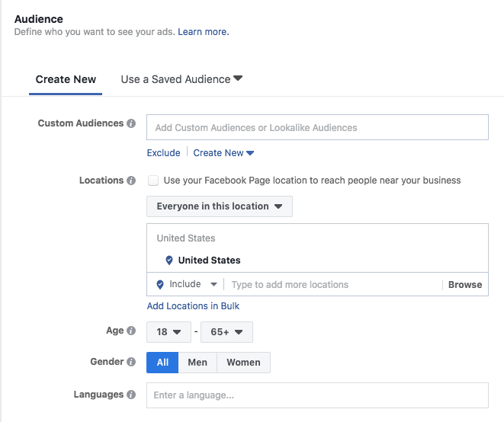504x422 pixels.
Task: Expand the Create New audience dropdown link
Action: pyautogui.click(x=223, y=153)
